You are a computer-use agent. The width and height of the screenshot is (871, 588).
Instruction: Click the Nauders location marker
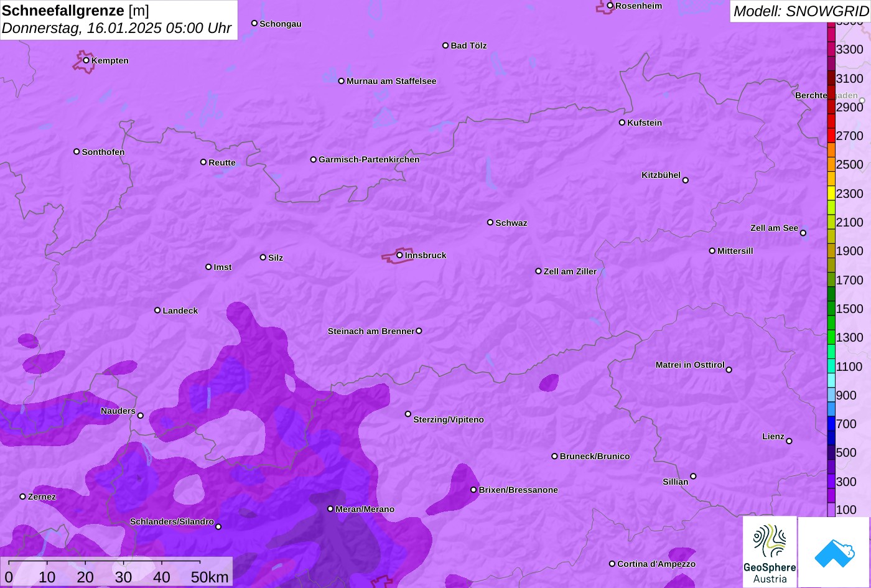[x=141, y=416]
